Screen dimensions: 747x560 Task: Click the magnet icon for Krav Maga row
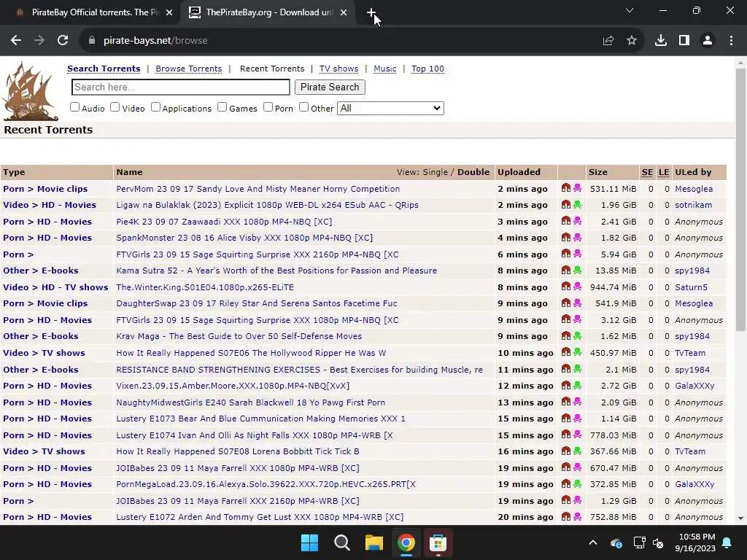(566, 335)
